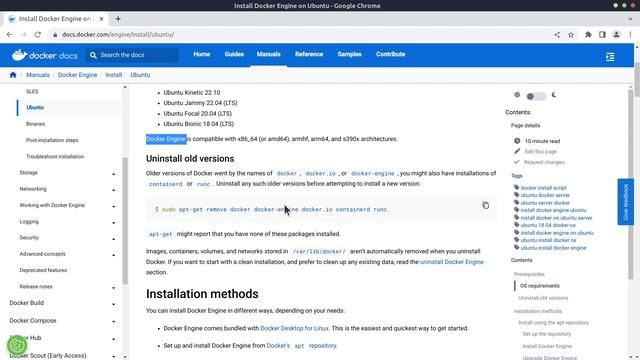Click the Request changes checkmark icon
This screenshot has width=640, height=360.
click(x=517, y=162)
